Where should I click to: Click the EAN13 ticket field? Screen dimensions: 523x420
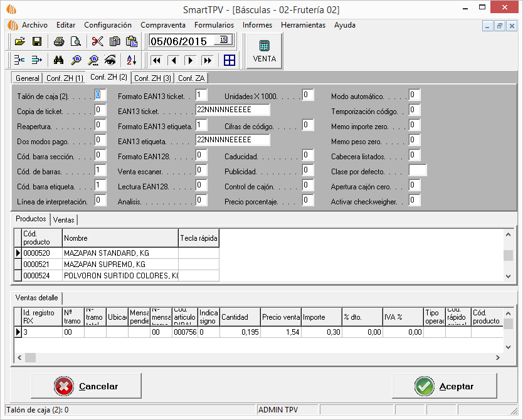tap(233, 110)
